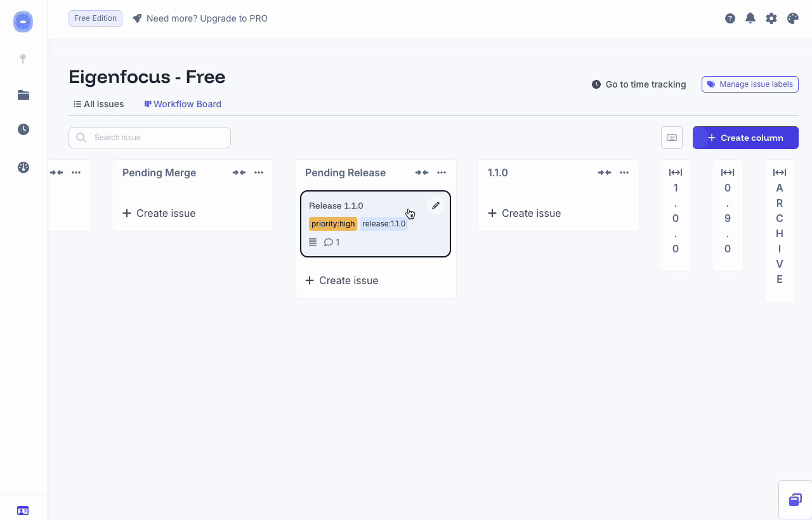Open the projects folder icon in sidebar
Image resolution: width=812 pixels, height=520 pixels.
coord(23,95)
